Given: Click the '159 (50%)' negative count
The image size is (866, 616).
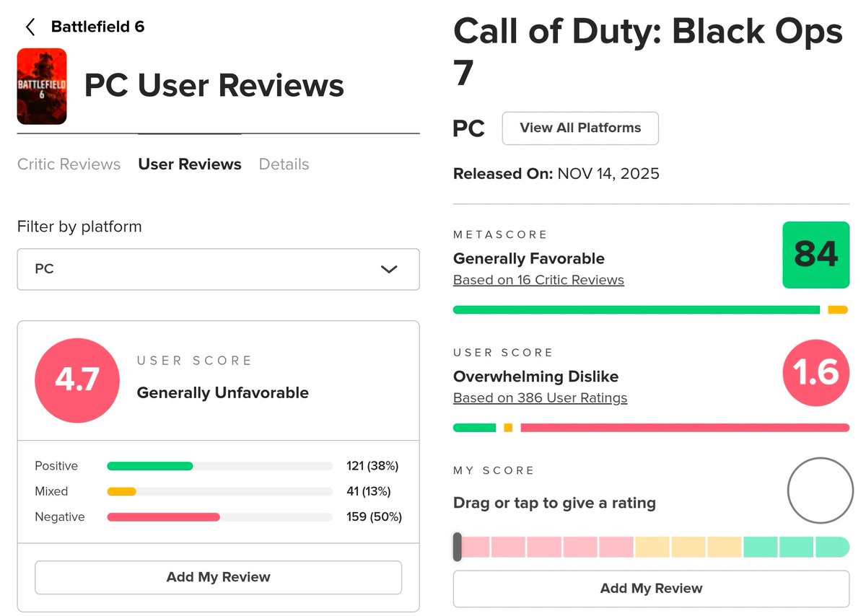Looking at the screenshot, I should pos(374,516).
